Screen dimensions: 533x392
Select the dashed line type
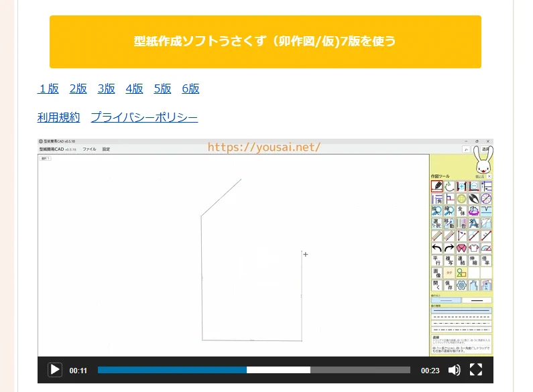pyautogui.click(x=461, y=317)
